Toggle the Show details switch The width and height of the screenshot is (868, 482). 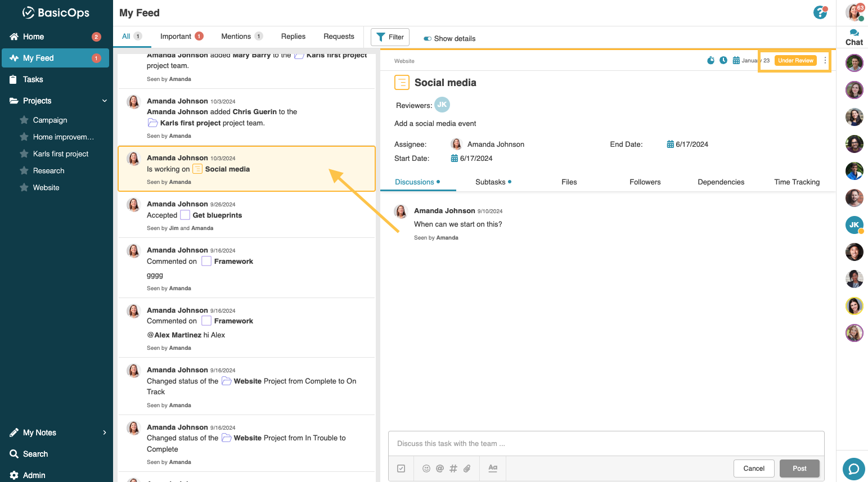[x=428, y=39]
